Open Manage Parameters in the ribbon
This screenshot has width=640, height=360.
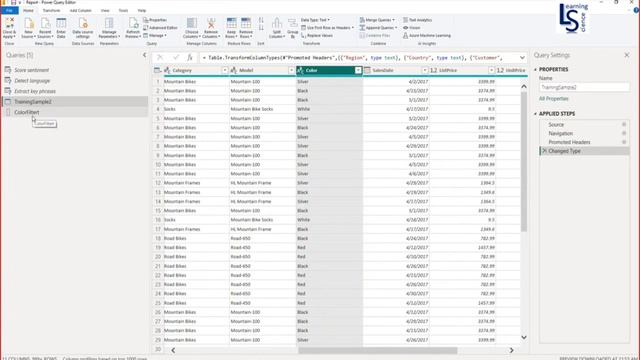click(109, 28)
